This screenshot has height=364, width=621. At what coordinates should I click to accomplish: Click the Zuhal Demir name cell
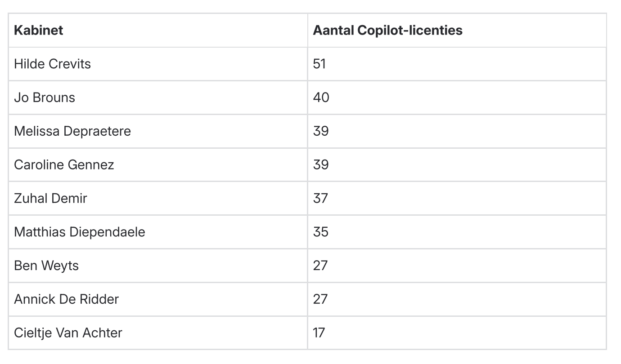coord(158,198)
